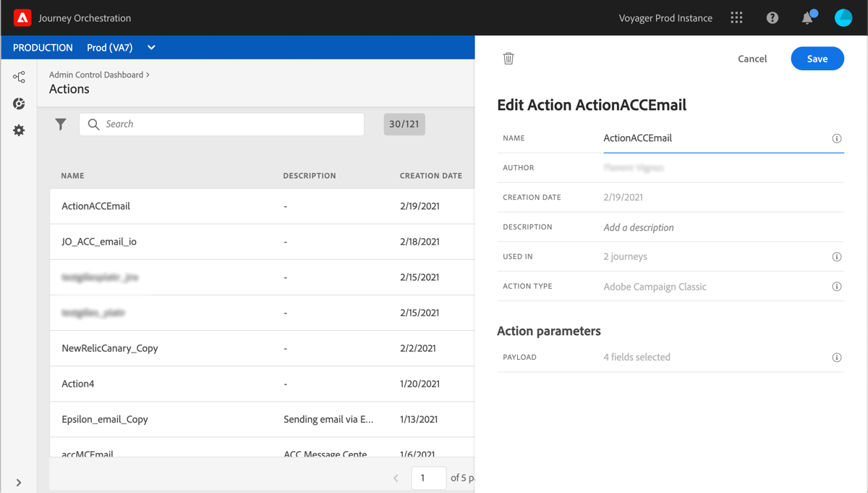View notifications by clicking the bell icon
This screenshot has width=868, height=493.
pyautogui.click(x=807, y=17)
